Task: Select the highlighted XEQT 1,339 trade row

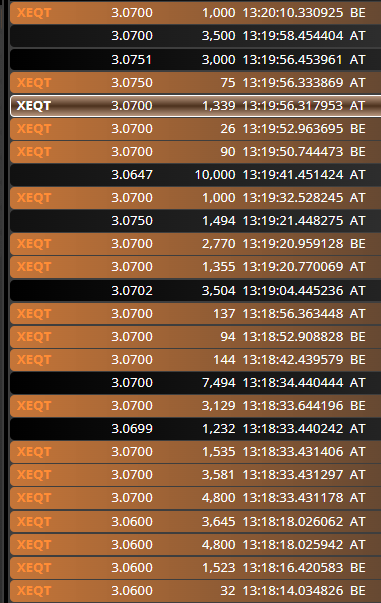Action: point(195,106)
